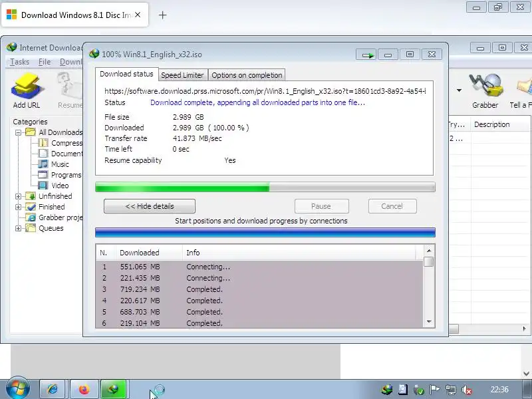Select connection row 5 with 688.703 MB
The width and height of the screenshot is (532, 399).
click(259, 312)
